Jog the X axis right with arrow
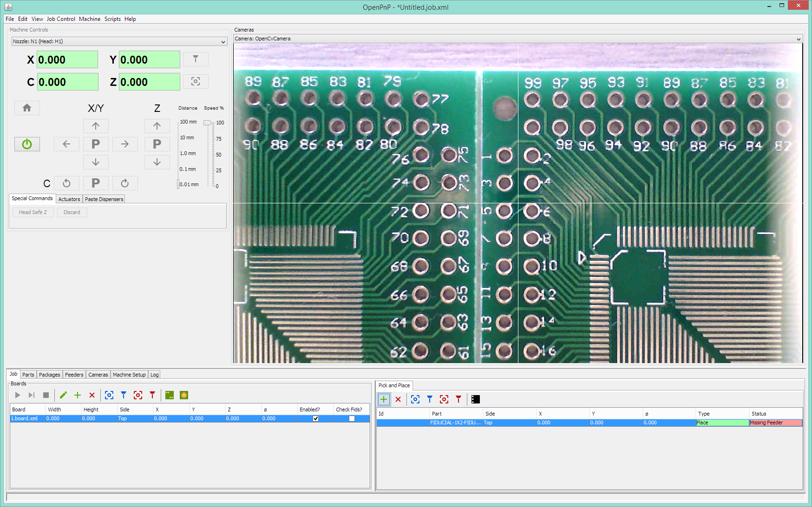 125,144
